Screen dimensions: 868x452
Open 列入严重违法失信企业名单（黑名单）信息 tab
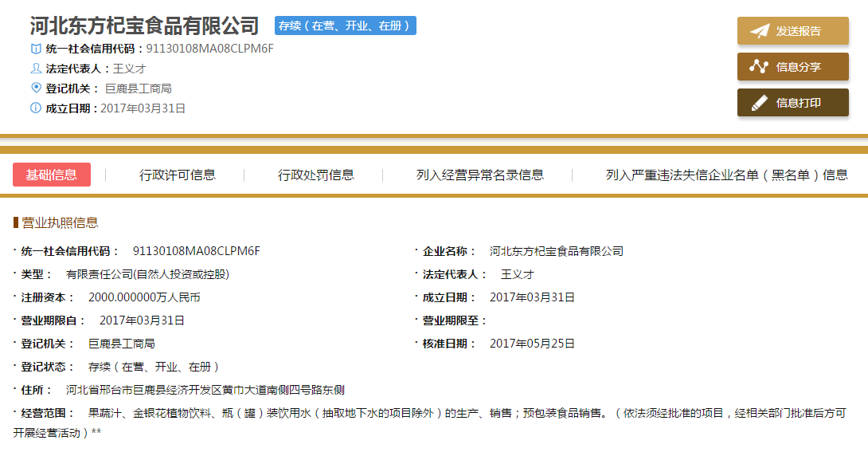click(726, 175)
